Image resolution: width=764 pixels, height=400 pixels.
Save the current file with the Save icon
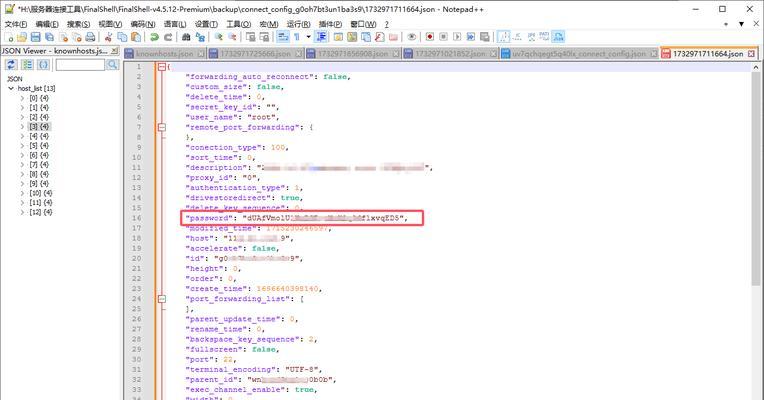coord(36,37)
